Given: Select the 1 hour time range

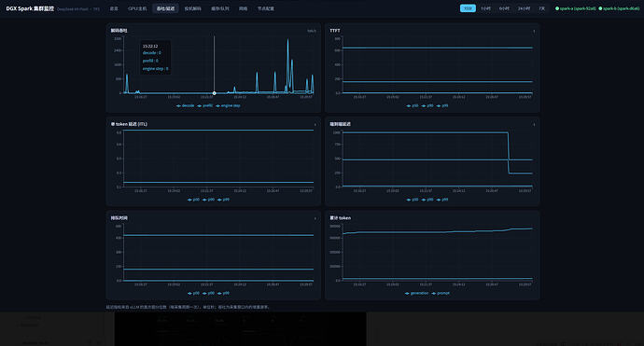Looking at the screenshot, I should (x=485, y=8).
